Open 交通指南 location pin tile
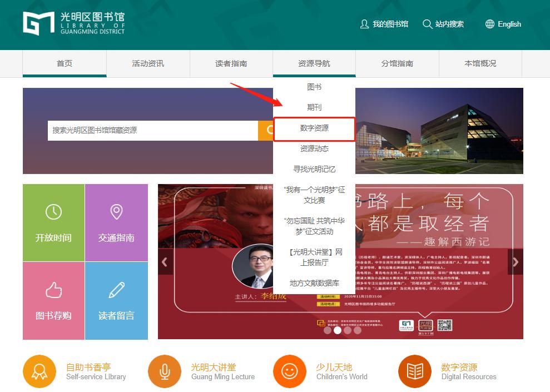The height and width of the screenshot is (392, 550). (116, 222)
